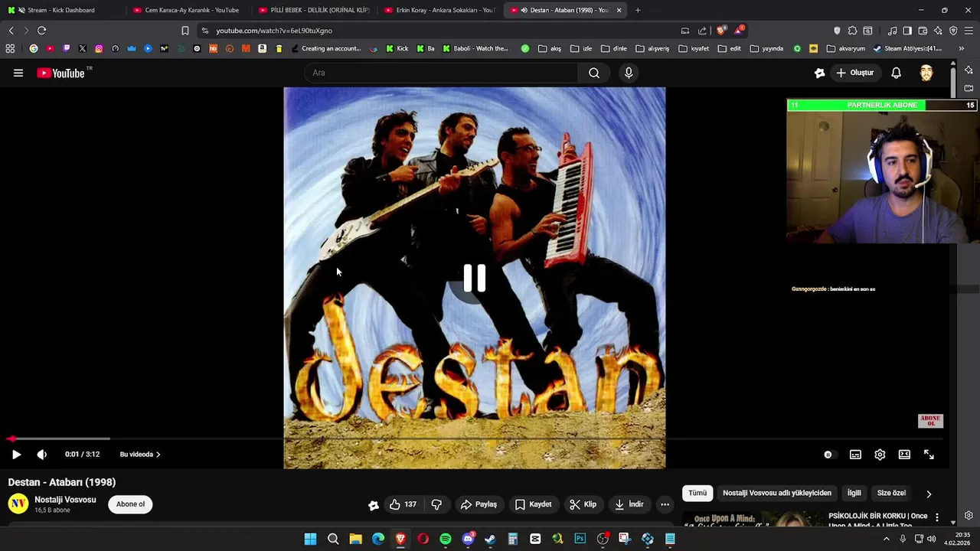The height and width of the screenshot is (551, 980).
Task: Select the 'Size özel' filter chip
Action: pyautogui.click(x=891, y=494)
